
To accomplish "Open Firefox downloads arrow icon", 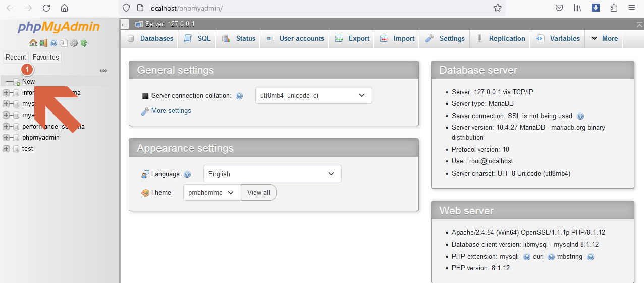I will click(596, 8).
